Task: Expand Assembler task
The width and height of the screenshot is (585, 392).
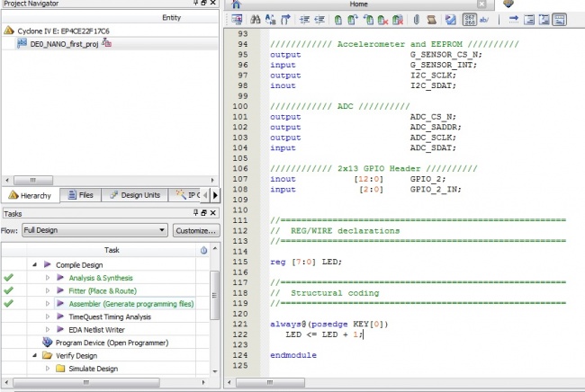Action: (x=48, y=304)
